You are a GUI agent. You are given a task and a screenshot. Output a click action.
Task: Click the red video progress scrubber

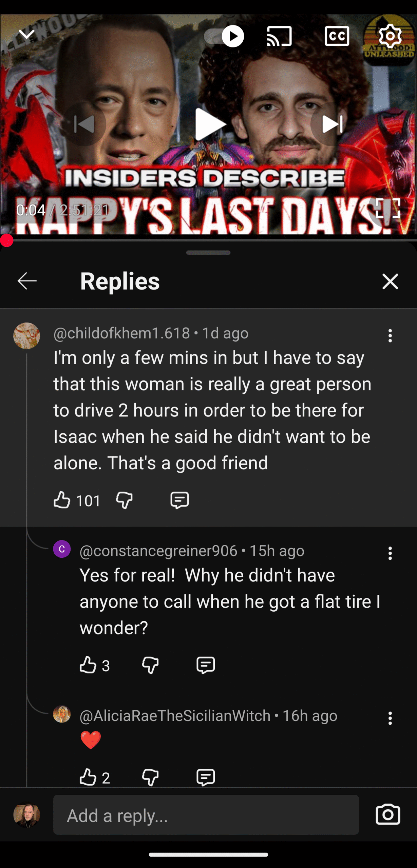(6, 240)
